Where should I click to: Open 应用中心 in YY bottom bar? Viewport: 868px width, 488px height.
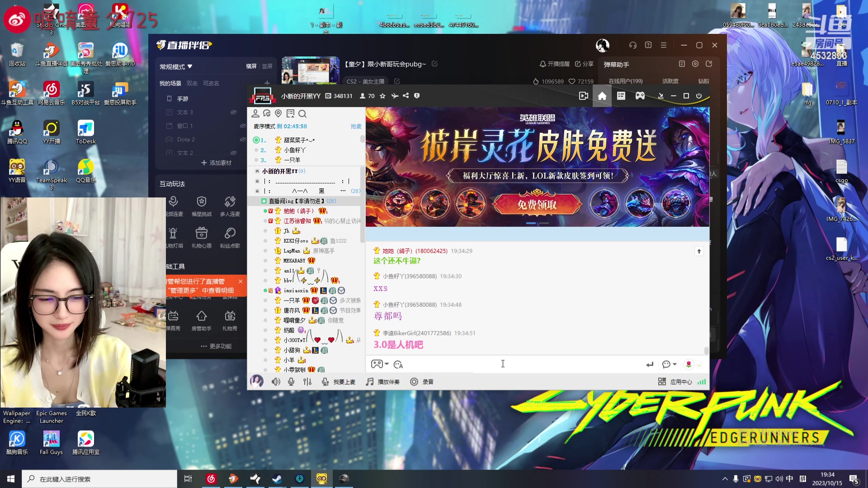click(x=675, y=382)
